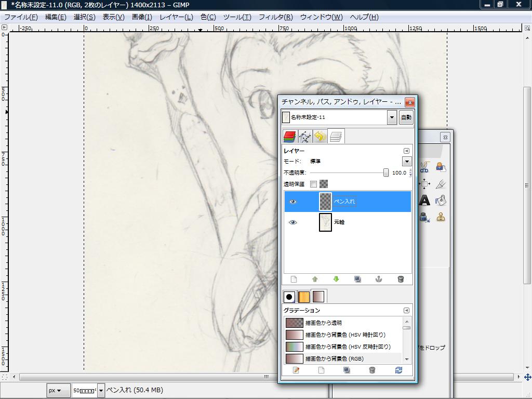The image size is (532, 399).
Task: Open the layer mode dropdown
Action: pyautogui.click(x=407, y=162)
